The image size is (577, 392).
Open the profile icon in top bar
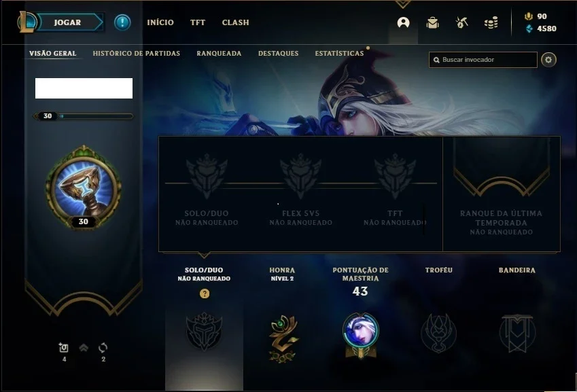coord(403,23)
